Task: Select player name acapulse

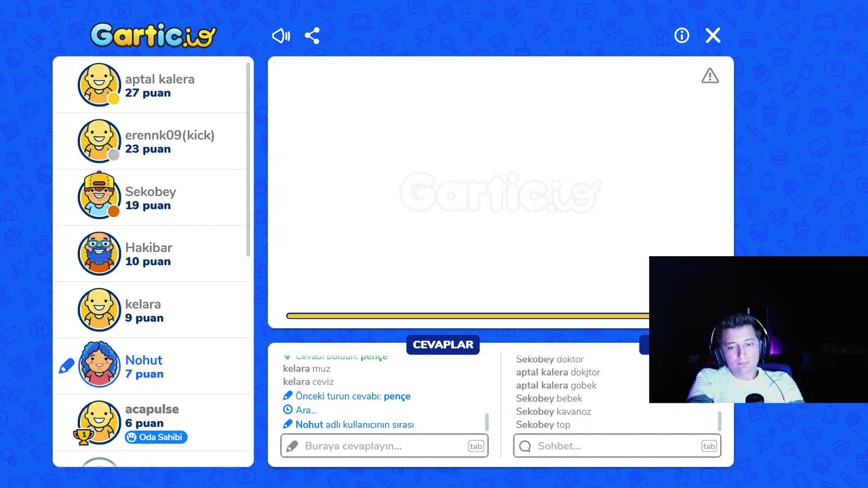Action: coord(152,409)
